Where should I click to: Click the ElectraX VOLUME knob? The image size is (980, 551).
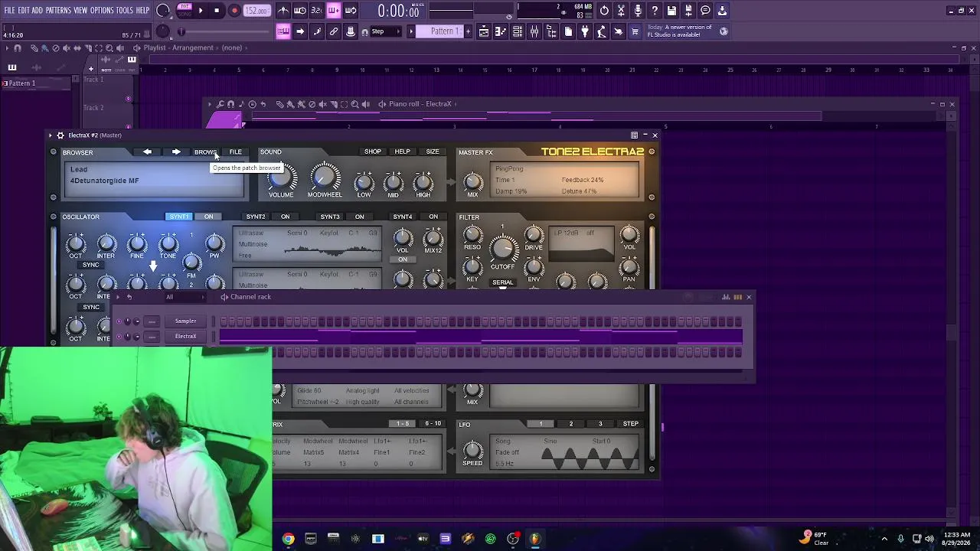(281, 178)
